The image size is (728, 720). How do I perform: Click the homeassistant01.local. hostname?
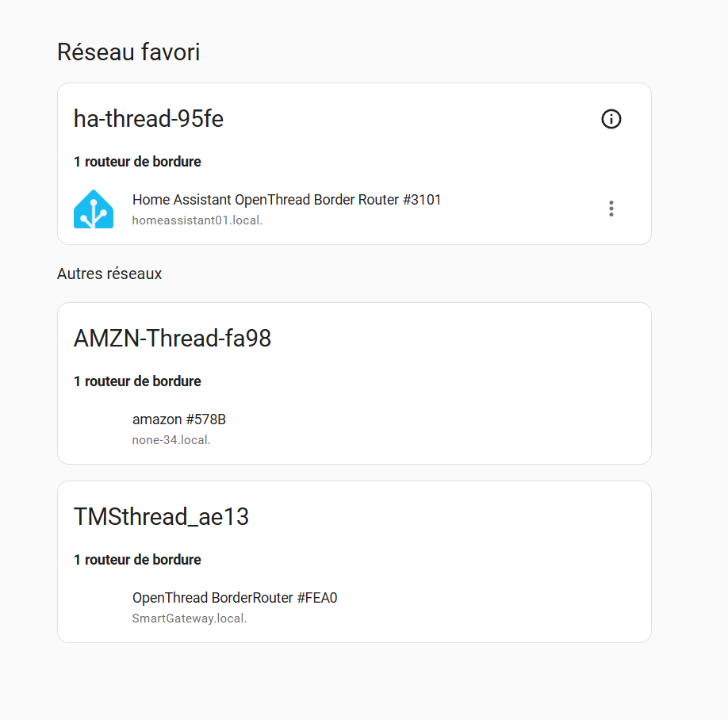(197, 220)
